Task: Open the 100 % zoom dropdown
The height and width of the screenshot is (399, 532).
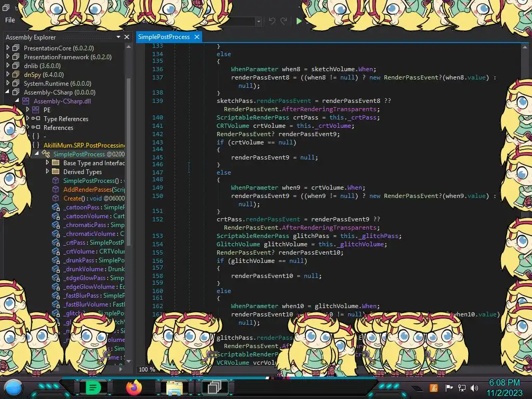Action: tap(147, 369)
